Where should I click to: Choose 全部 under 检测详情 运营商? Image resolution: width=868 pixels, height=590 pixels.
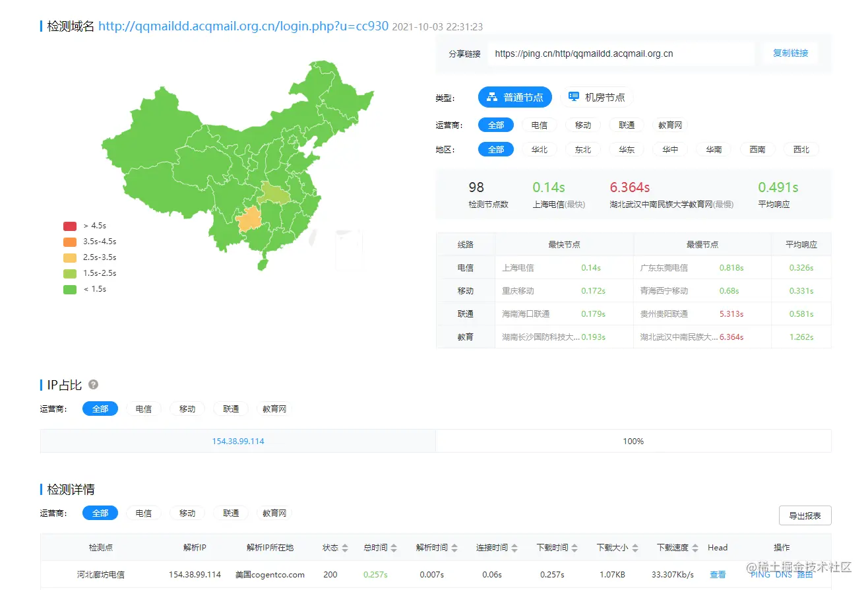(100, 513)
